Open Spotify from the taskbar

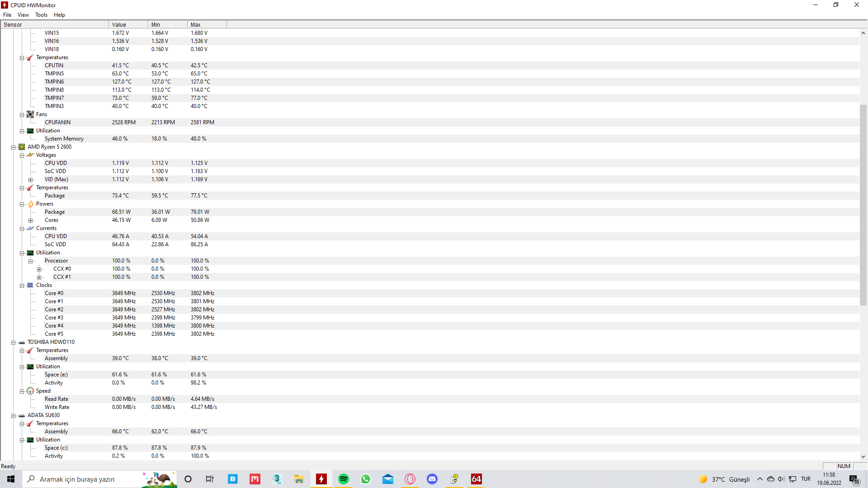(x=344, y=479)
